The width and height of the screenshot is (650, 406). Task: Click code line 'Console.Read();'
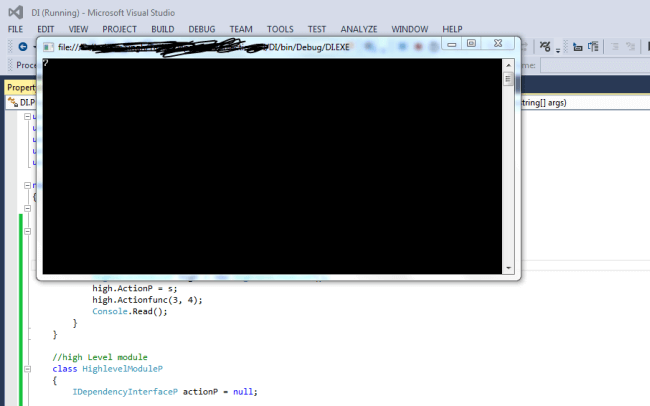pyautogui.click(x=130, y=311)
